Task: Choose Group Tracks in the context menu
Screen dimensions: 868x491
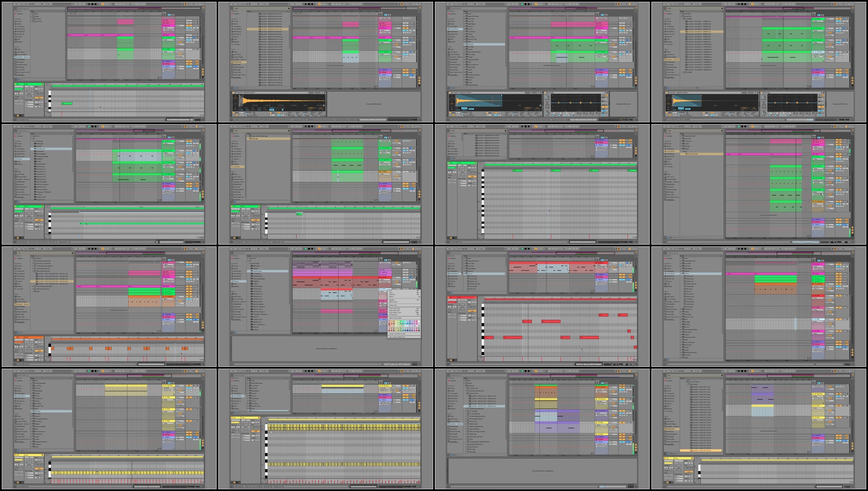Action: click(x=404, y=315)
